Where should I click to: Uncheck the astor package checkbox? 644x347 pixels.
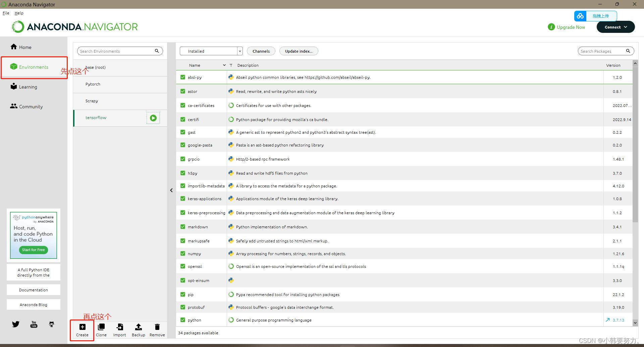pos(183,91)
